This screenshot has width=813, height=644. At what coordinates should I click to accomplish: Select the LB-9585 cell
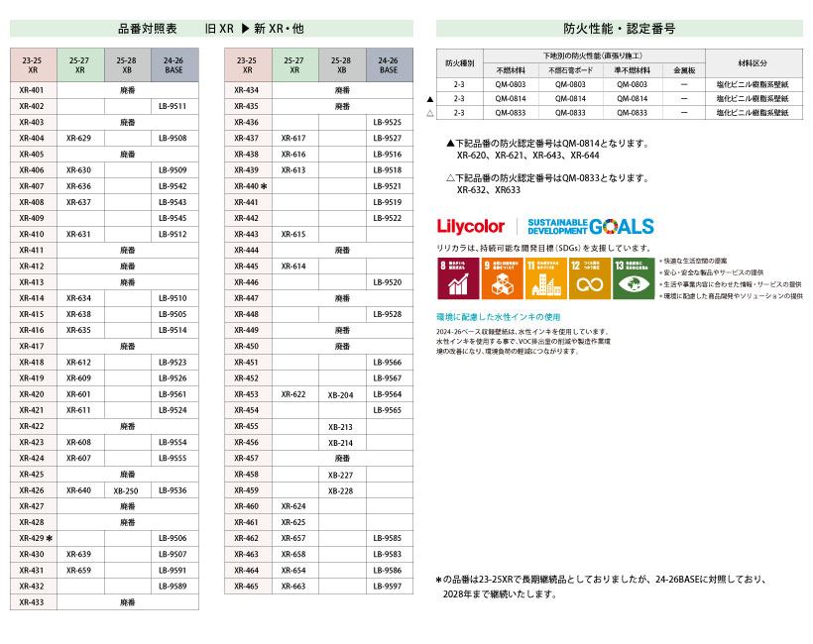(x=388, y=538)
